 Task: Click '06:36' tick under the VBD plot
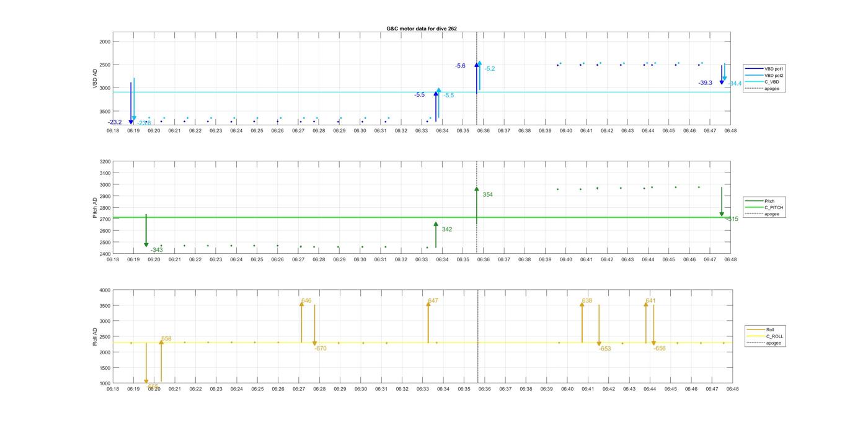[483, 131]
